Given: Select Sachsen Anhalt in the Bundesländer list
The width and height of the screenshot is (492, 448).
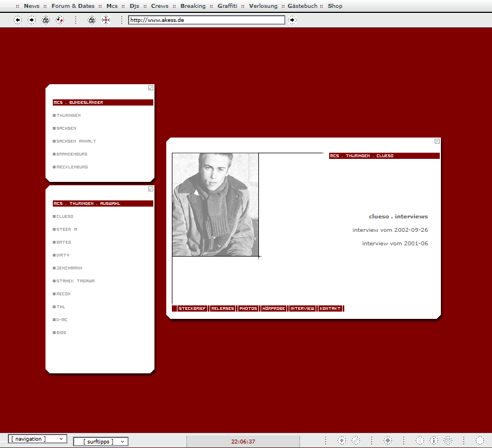Looking at the screenshot, I should [x=76, y=141].
